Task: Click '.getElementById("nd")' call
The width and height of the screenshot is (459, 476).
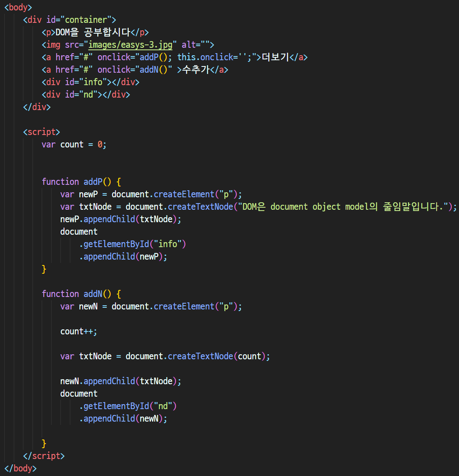Action: 128,406
